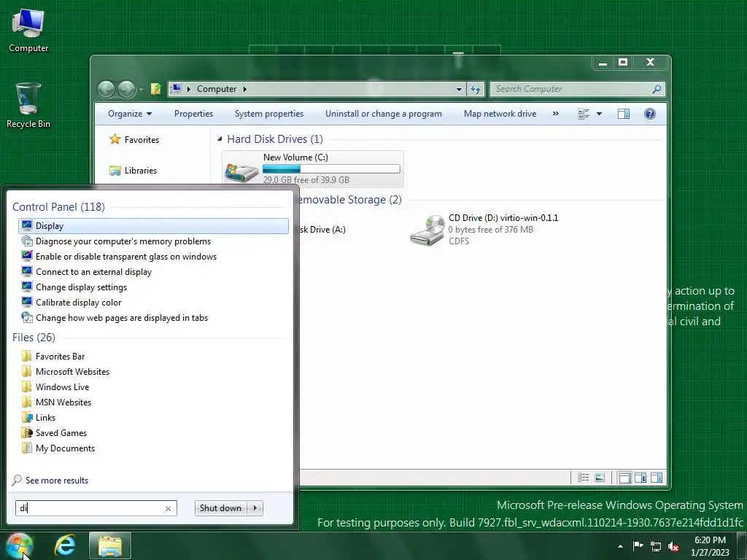Click the muted volume tray icon

(673, 546)
